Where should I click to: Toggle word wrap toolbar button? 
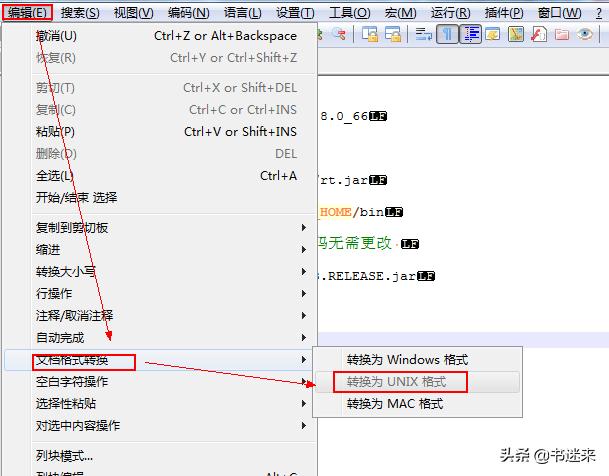click(x=424, y=34)
